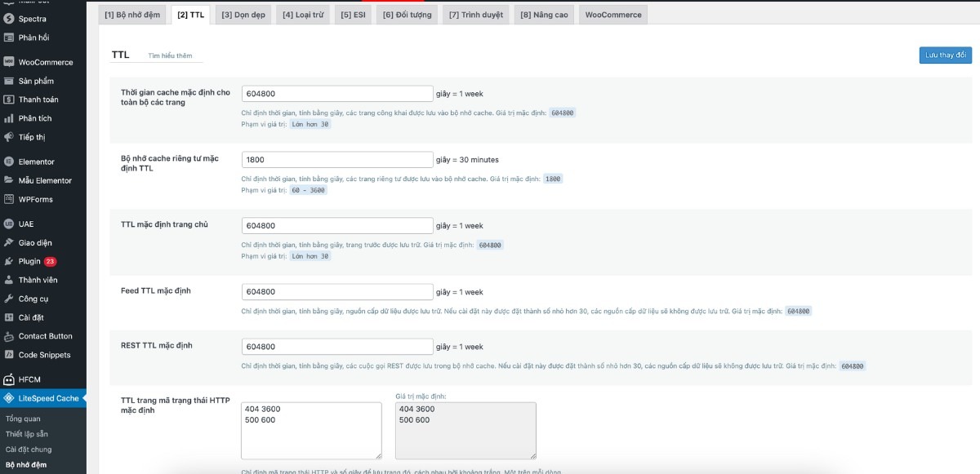The width and height of the screenshot is (980, 474).
Task: Click the WooCommerce sidebar icon
Action: point(9,62)
